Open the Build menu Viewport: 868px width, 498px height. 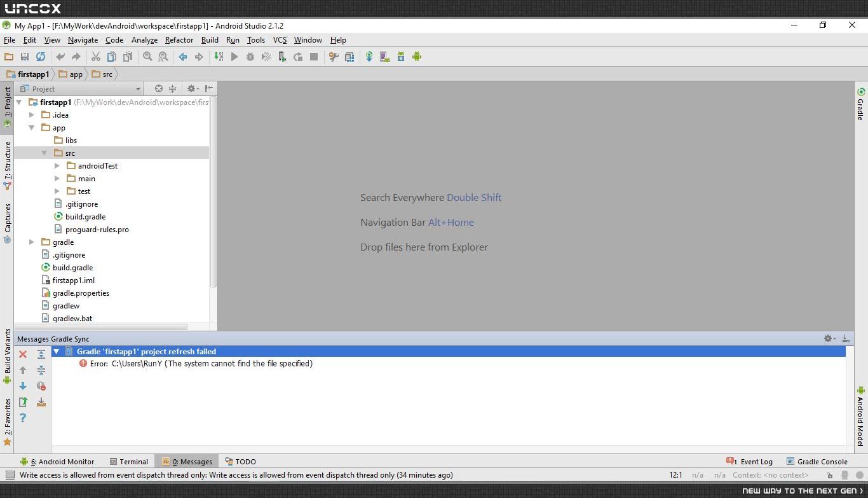[210, 39]
